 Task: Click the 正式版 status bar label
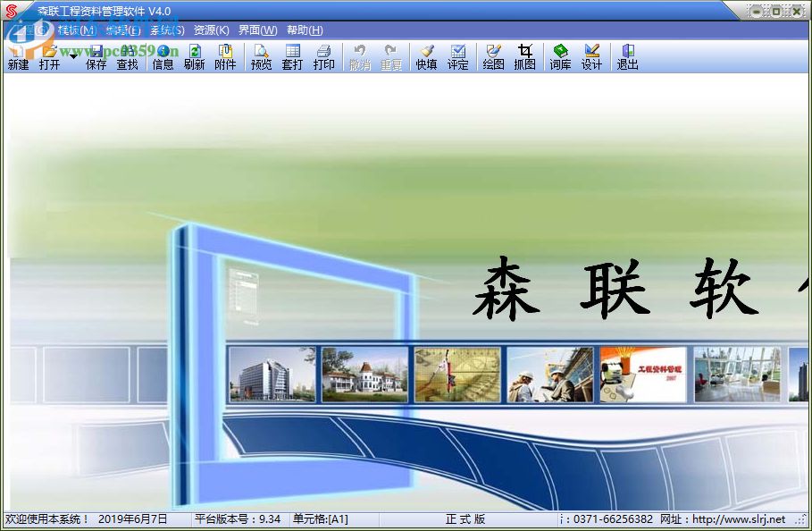[465, 519]
